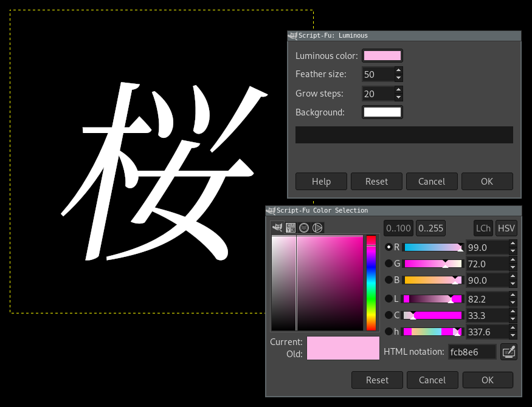Open the Watercolor selector icon
The height and width of the screenshot is (407, 532).
click(x=304, y=228)
